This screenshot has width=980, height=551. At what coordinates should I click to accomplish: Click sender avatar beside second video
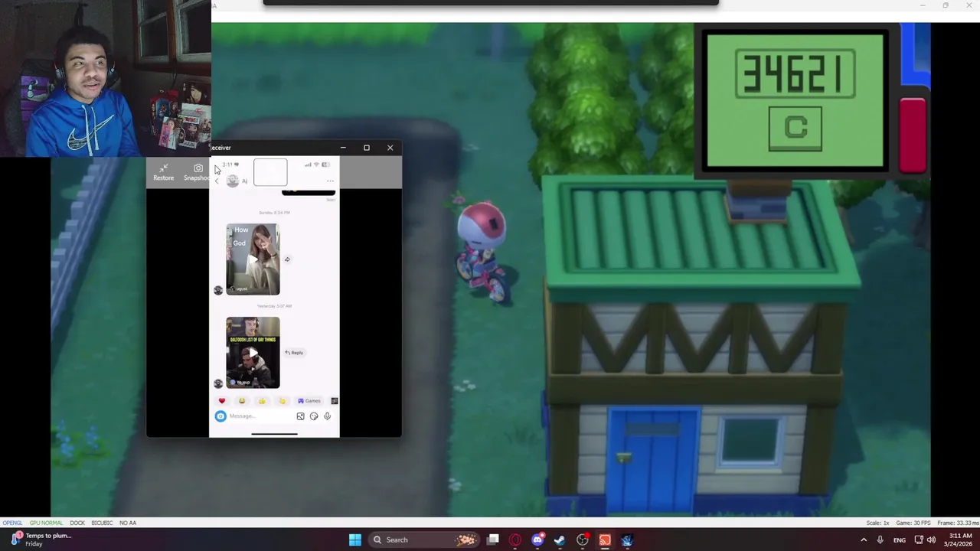pos(218,383)
